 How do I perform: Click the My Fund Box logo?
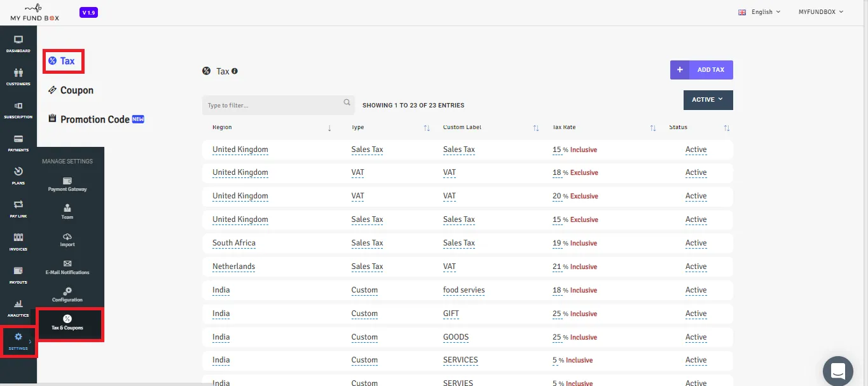[x=35, y=12]
